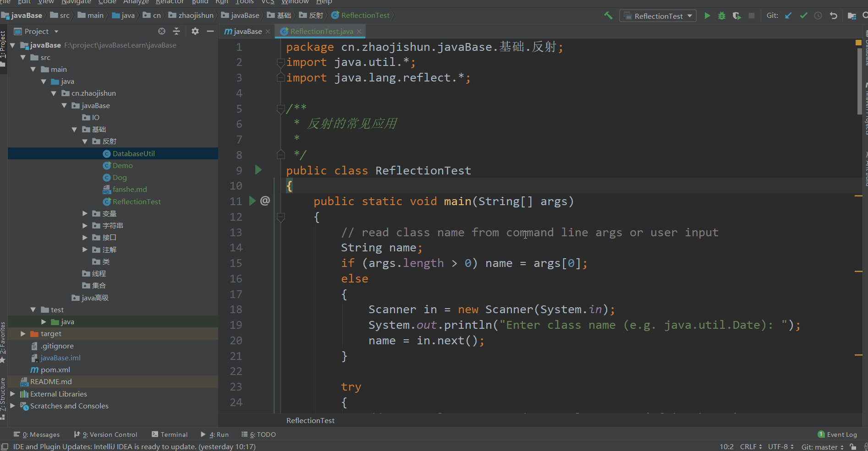
Task: Run with Coverage from the toolbar
Action: pyautogui.click(x=736, y=16)
